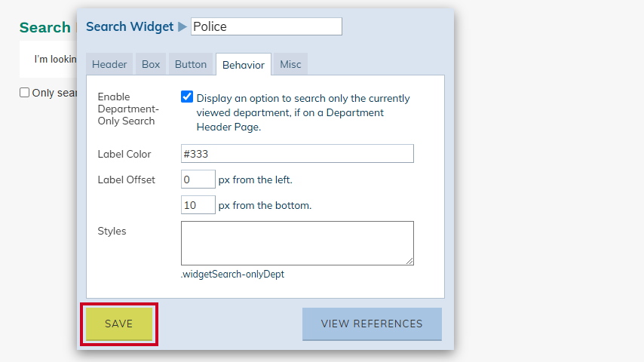Image resolution: width=644 pixels, height=362 pixels.
Task: Switch to the Header tab
Action: point(109,65)
